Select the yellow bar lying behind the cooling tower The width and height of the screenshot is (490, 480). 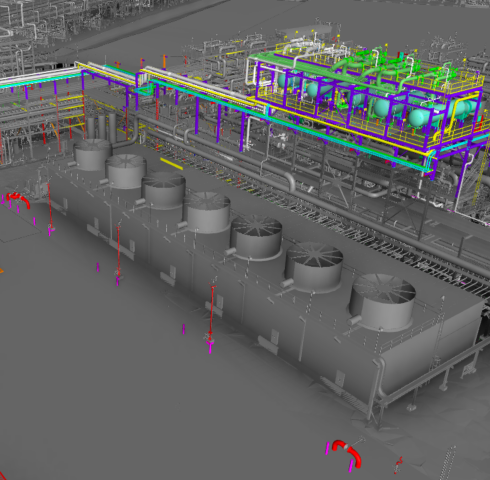(x=171, y=164)
